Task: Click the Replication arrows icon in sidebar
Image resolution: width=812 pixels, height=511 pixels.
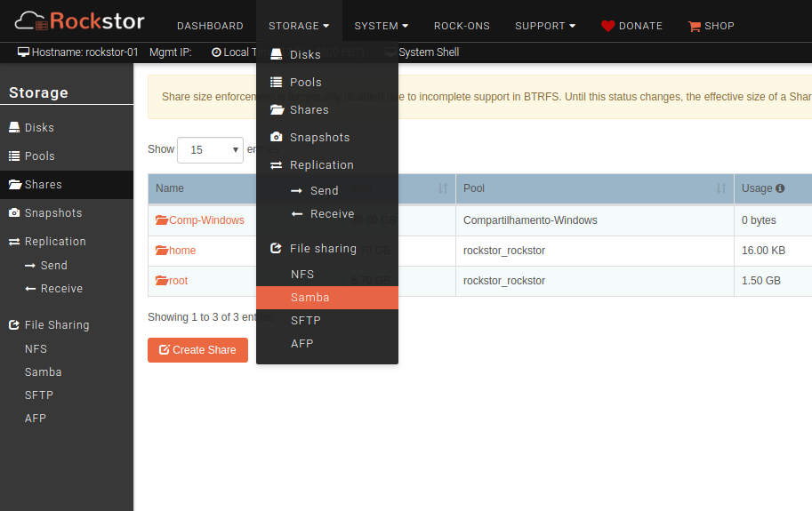Action: [14, 242]
